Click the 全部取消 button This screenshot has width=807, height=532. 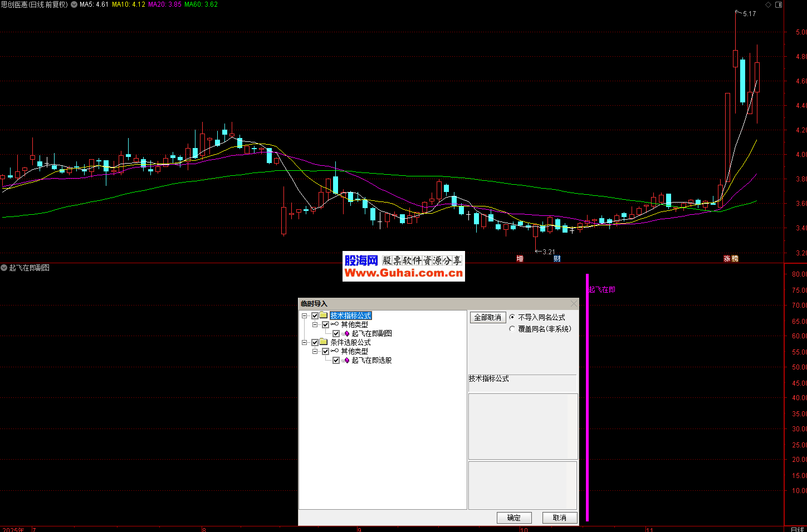[487, 317]
